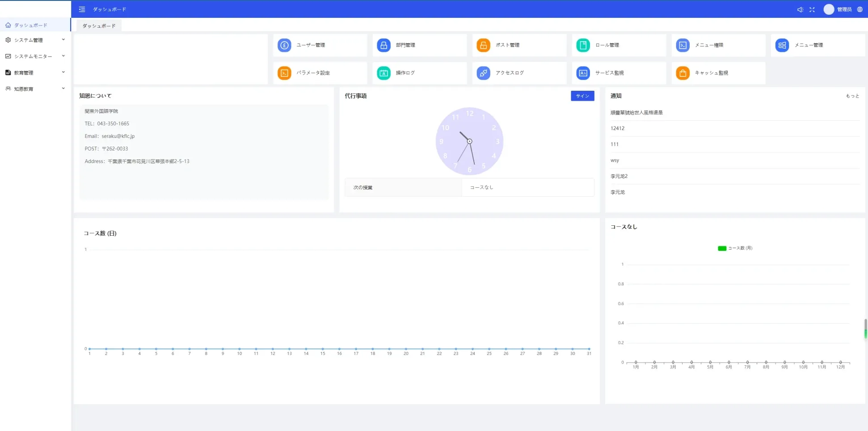Toggle fullscreen mode icon in header
Screen dimensions: 868x431
click(812, 9)
